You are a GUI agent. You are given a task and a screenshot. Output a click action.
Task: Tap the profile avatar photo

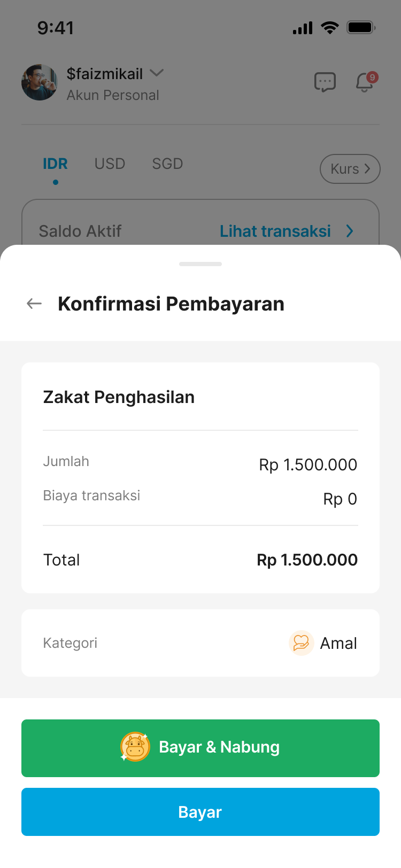pyautogui.click(x=39, y=82)
